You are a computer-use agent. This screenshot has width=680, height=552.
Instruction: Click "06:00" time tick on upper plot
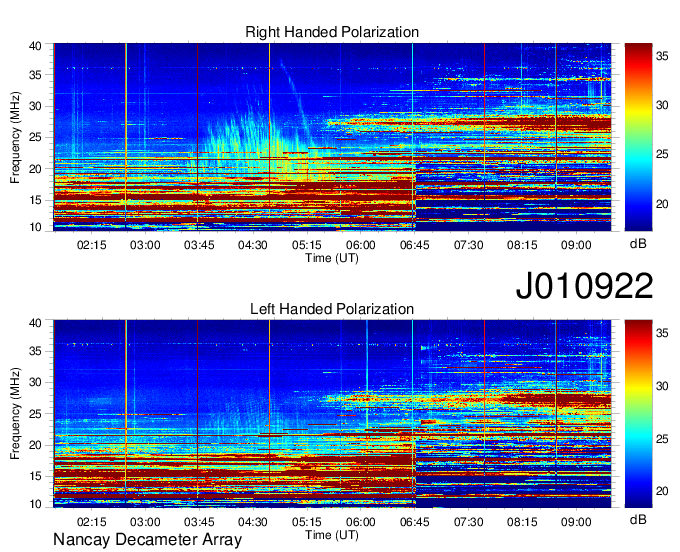tap(360, 245)
